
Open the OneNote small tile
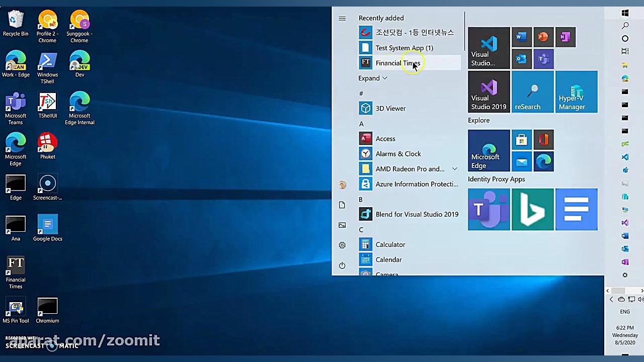[x=565, y=37]
